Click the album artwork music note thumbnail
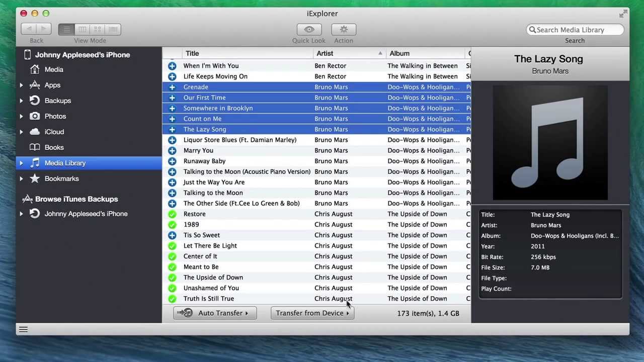The image size is (644, 362). (x=550, y=143)
